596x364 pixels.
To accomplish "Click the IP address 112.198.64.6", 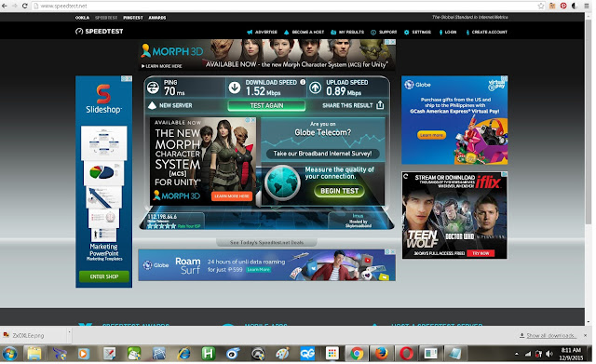I will coord(162,217).
